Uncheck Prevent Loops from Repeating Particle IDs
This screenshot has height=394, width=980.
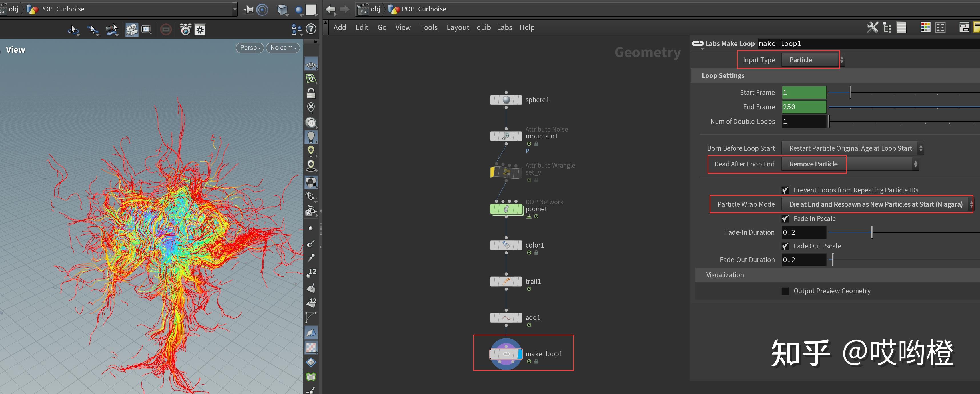[x=785, y=190]
